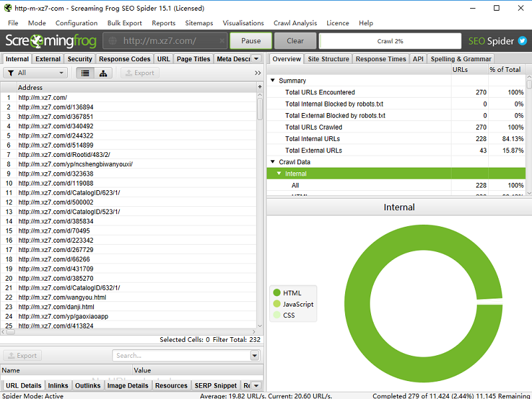Select row http://m.xz7.com/wangyou.html

pos(128,297)
